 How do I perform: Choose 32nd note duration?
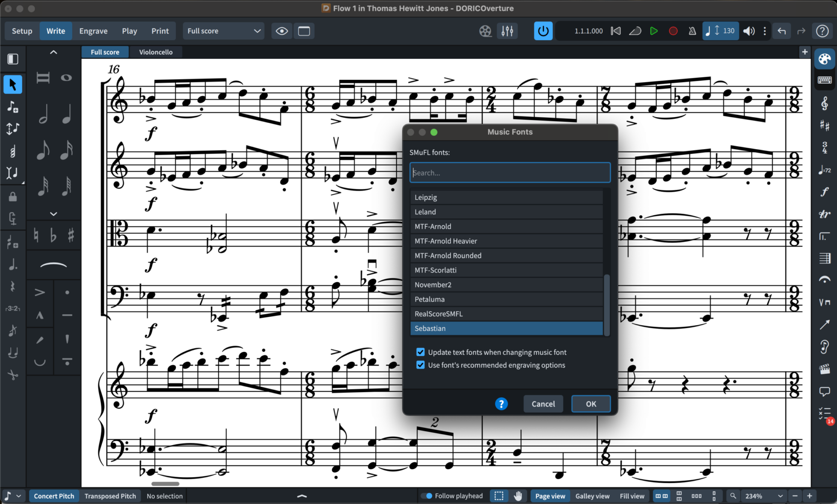43,186
